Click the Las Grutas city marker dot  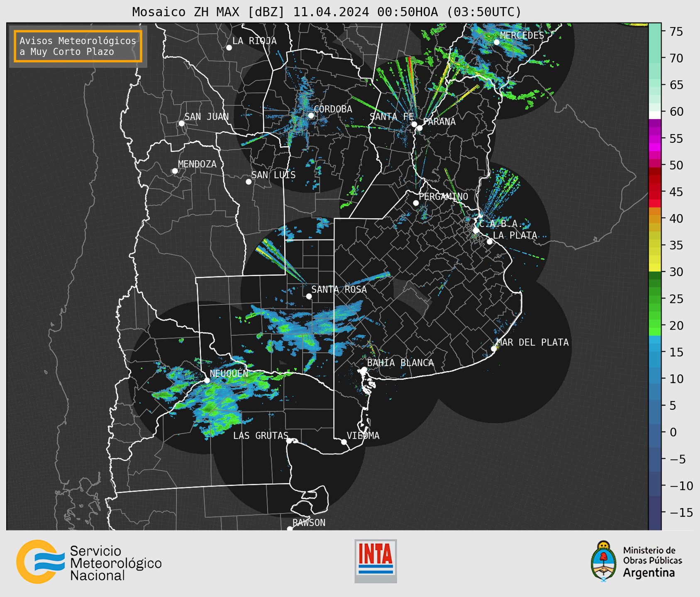(x=289, y=440)
